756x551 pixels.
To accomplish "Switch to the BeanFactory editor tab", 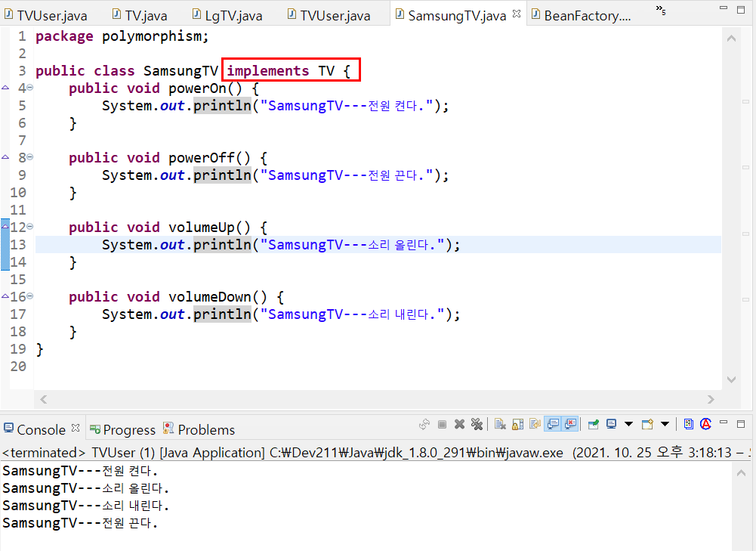I will (581, 15).
